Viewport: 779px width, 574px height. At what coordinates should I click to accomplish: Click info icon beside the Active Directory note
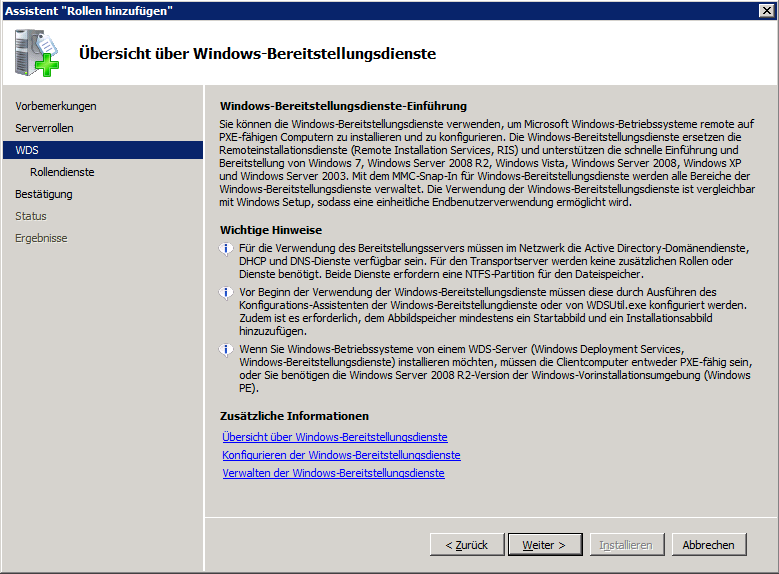point(227,247)
